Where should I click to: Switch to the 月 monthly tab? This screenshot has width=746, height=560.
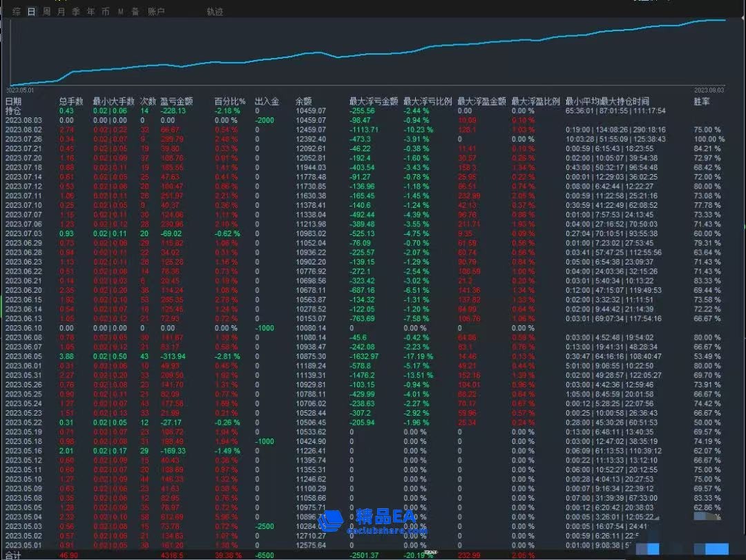61,12
